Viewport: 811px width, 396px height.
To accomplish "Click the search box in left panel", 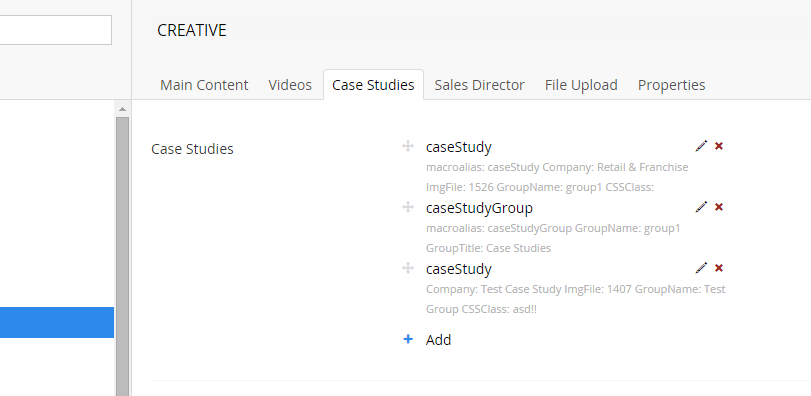I will pyautogui.click(x=55, y=30).
